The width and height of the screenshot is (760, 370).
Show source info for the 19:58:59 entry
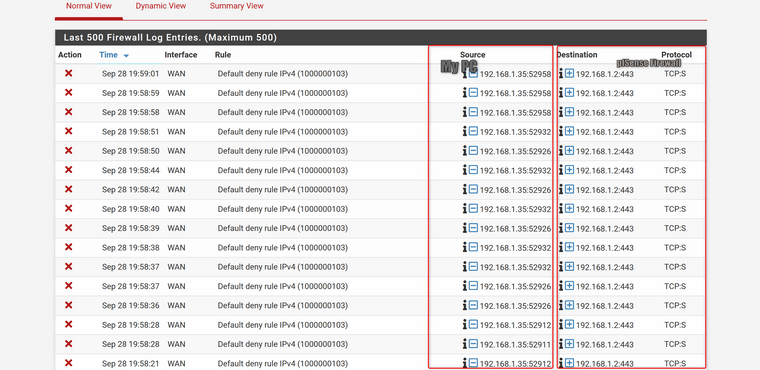[464, 93]
